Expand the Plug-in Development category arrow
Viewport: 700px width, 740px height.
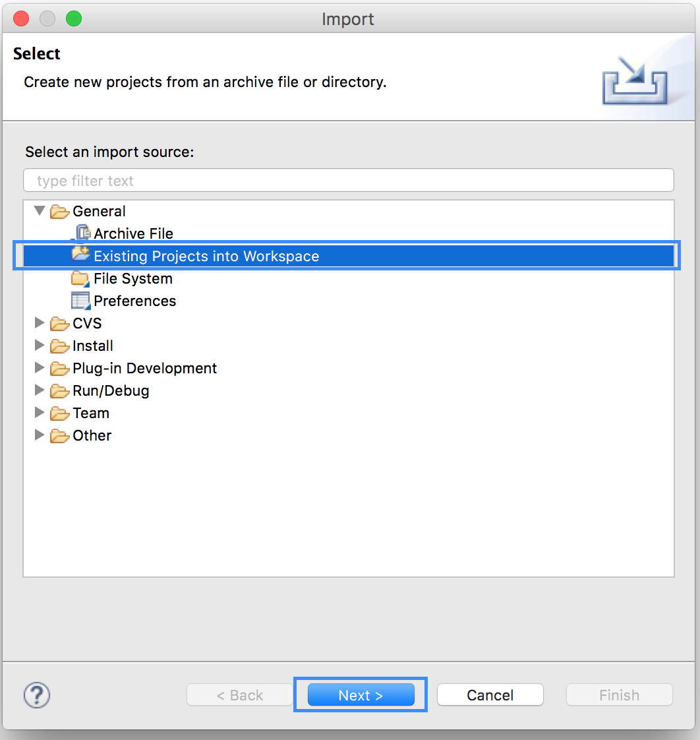click(40, 367)
